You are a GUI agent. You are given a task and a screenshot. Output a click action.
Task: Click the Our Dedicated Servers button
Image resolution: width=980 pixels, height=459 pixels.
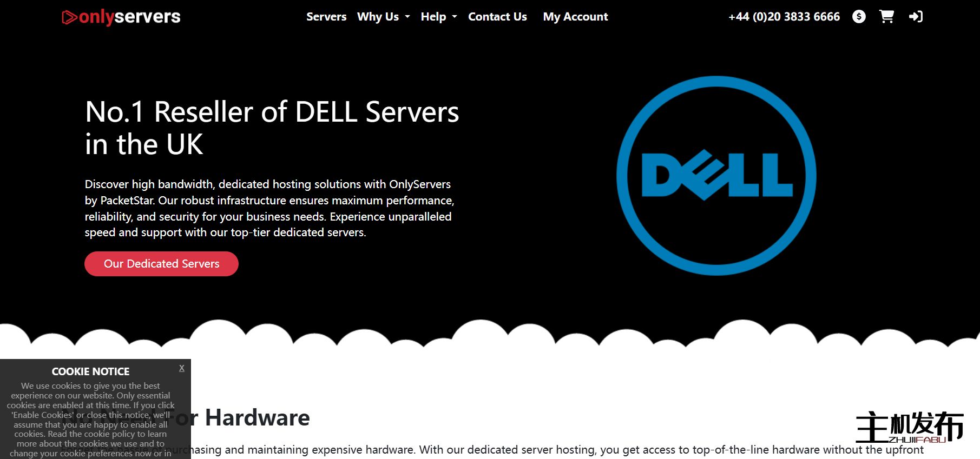coord(161,264)
